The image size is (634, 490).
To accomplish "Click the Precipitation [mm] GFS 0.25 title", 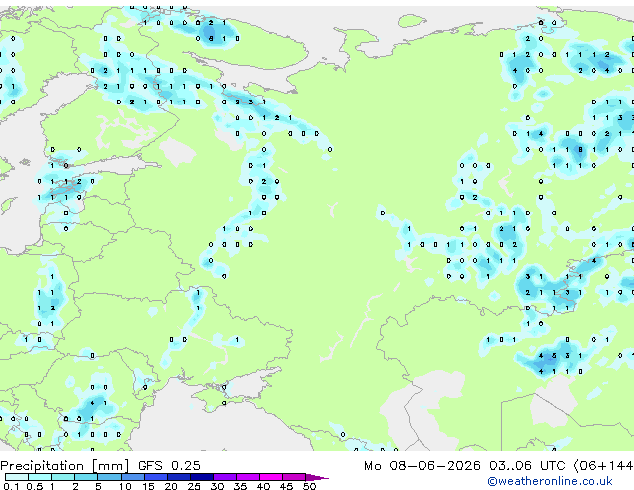I will 100,466.
